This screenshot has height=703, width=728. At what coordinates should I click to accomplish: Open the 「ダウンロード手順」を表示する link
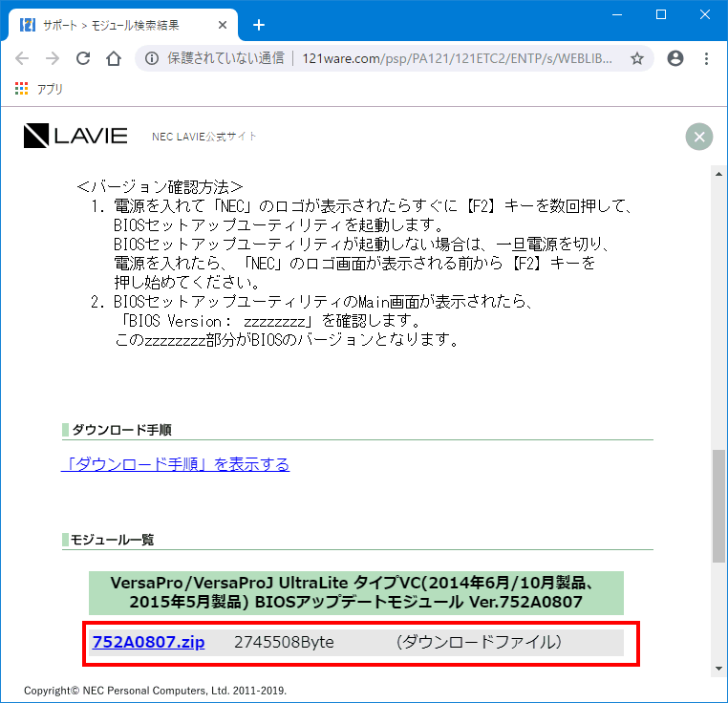tap(176, 464)
